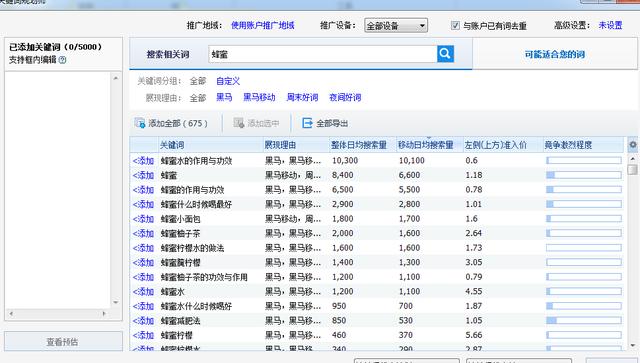Select 全部 in 关键词分组 row
This screenshot has width=640, height=363.
tap(198, 81)
